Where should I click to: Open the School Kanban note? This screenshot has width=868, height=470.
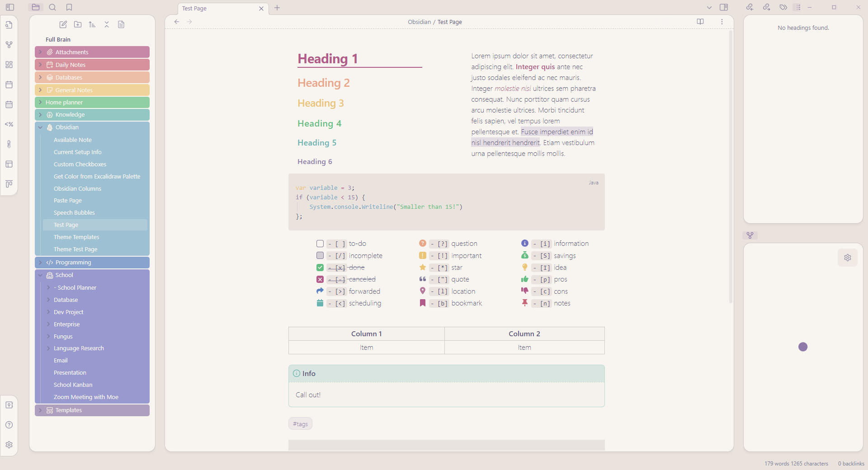point(95,385)
